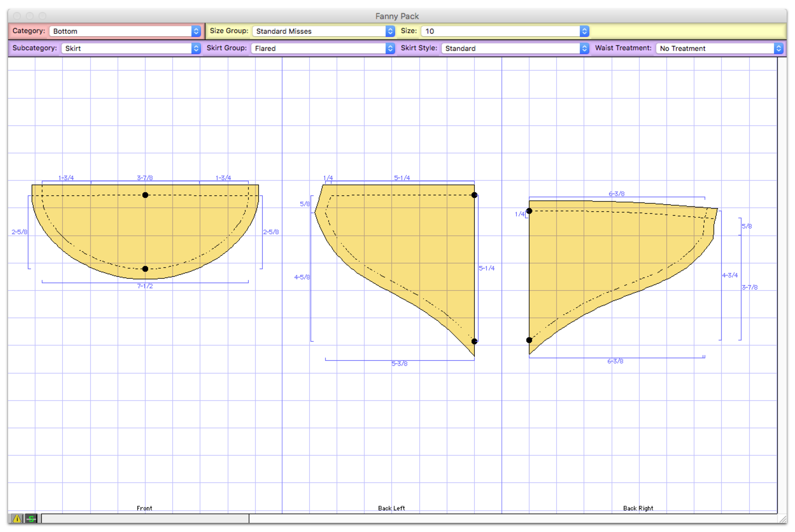Click the close window button
Screen dimensions: 795x532
tap(17, 16)
